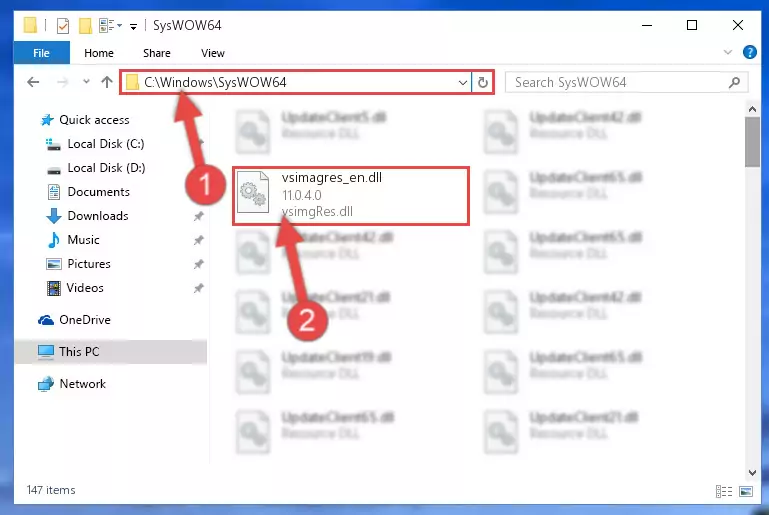Click the This PC monitor icon
The height and width of the screenshot is (515, 769).
pyautogui.click(x=46, y=352)
